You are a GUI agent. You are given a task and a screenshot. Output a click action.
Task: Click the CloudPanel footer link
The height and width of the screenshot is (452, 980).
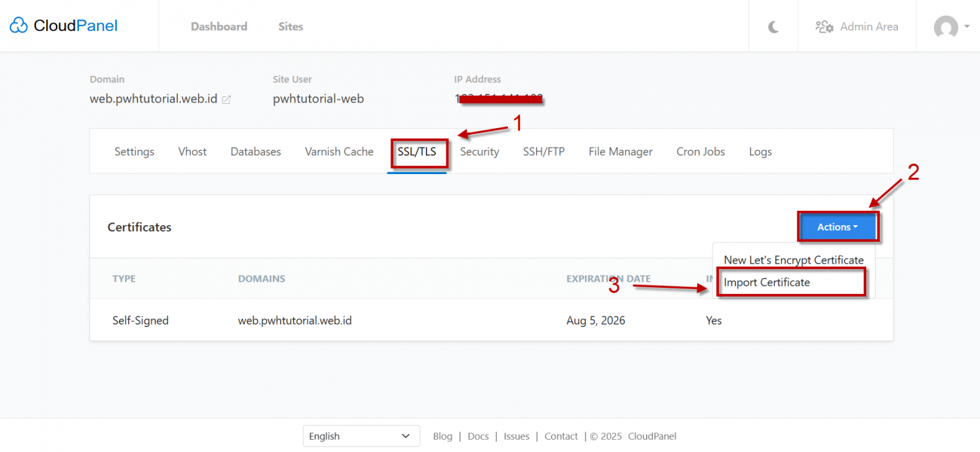[x=652, y=436]
